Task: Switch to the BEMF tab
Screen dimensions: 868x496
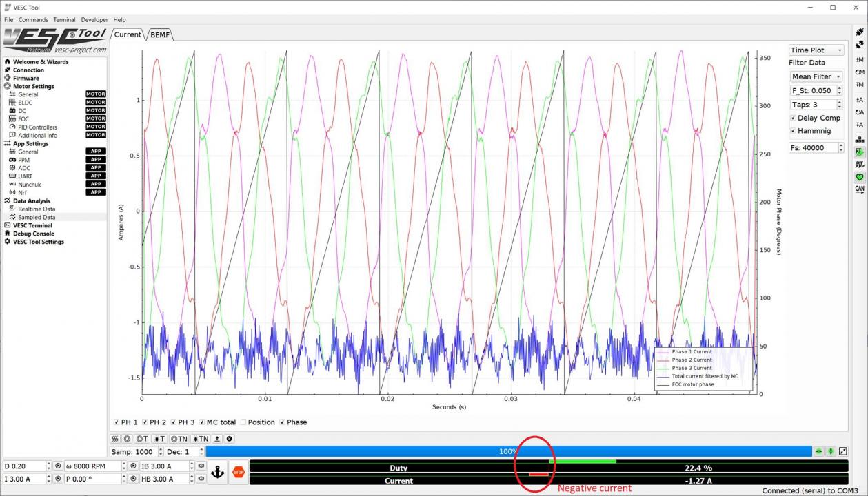Action: tap(160, 34)
